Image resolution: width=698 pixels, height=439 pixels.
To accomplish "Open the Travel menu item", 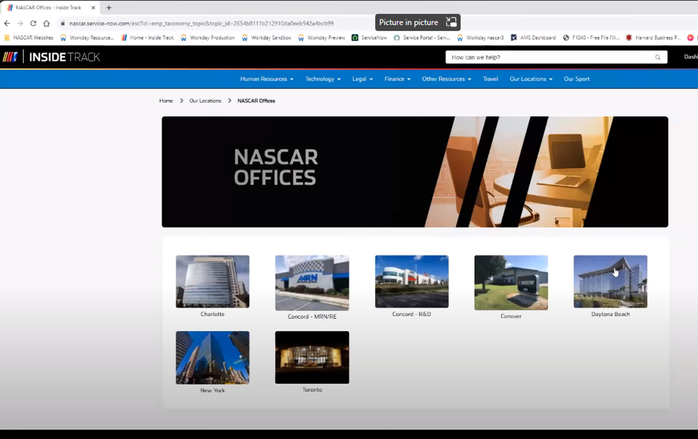I will click(x=491, y=79).
